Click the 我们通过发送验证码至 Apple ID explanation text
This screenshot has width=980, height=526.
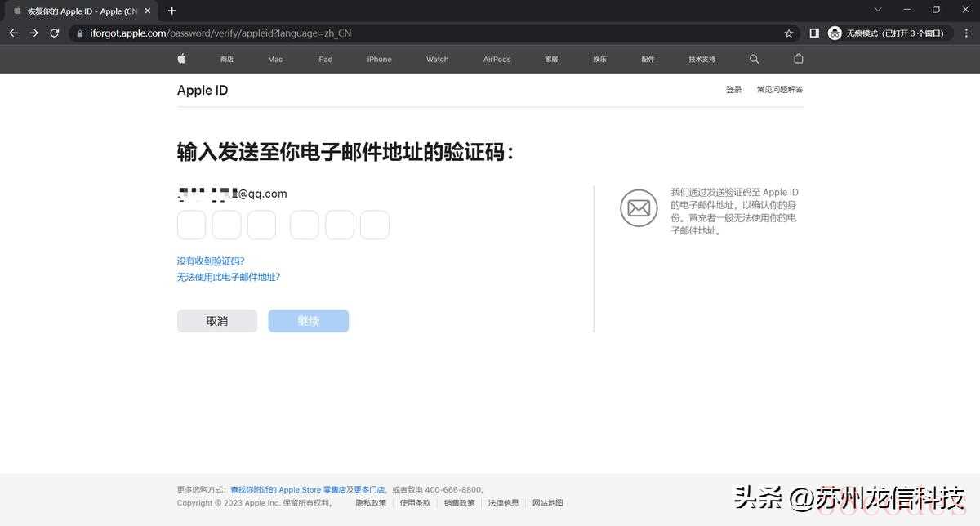[735, 212]
